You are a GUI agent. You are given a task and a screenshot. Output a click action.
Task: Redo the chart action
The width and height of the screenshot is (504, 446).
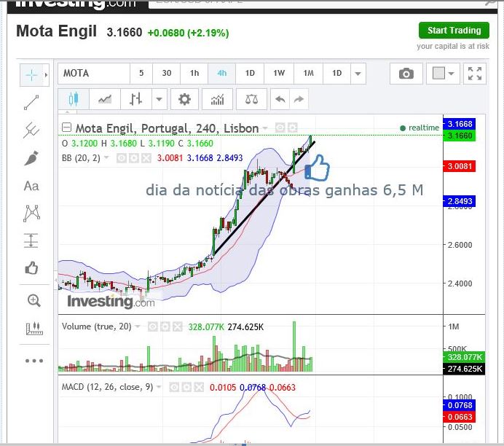coord(299,99)
